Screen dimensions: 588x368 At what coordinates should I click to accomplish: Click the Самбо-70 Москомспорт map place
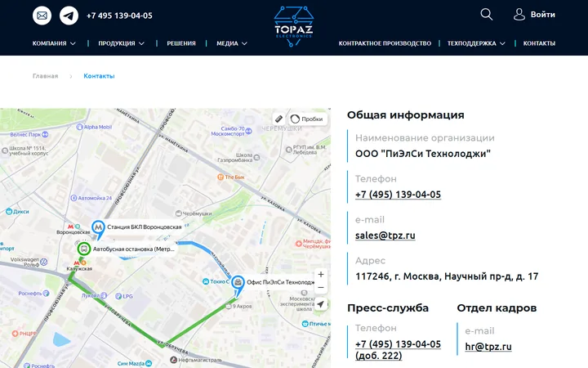point(231,131)
